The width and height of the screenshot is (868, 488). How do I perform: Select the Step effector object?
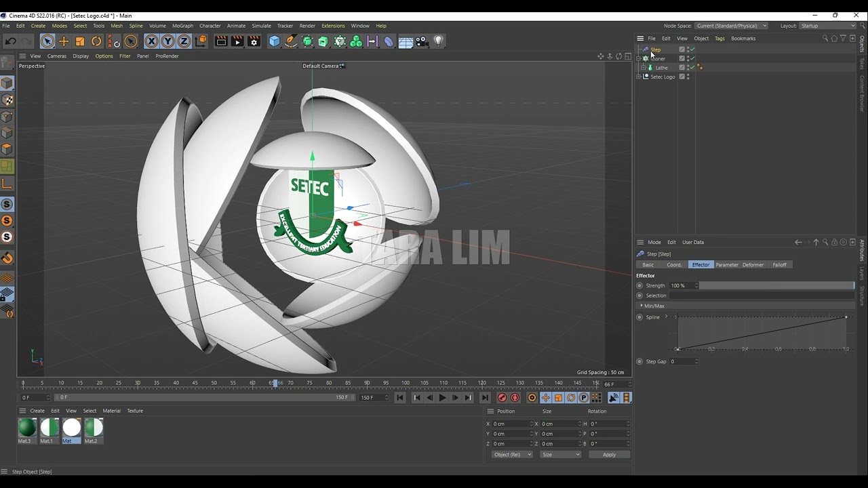656,49
